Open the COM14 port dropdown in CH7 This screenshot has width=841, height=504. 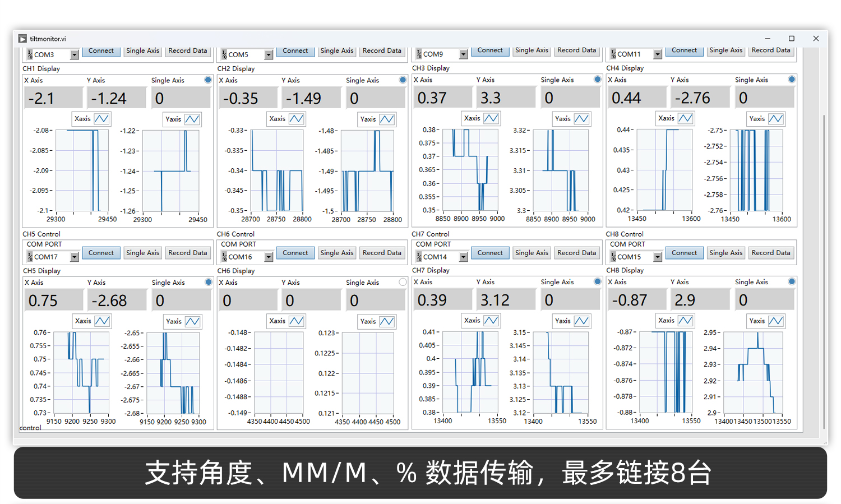(463, 257)
